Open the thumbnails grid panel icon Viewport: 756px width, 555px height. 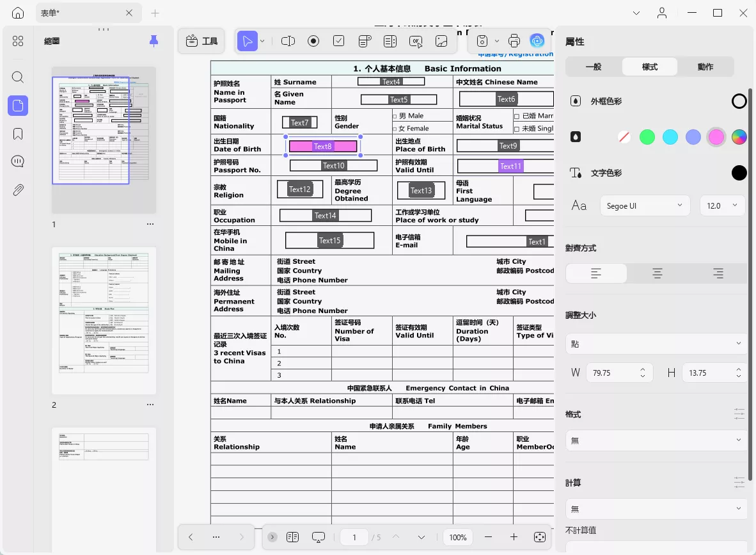(18, 41)
